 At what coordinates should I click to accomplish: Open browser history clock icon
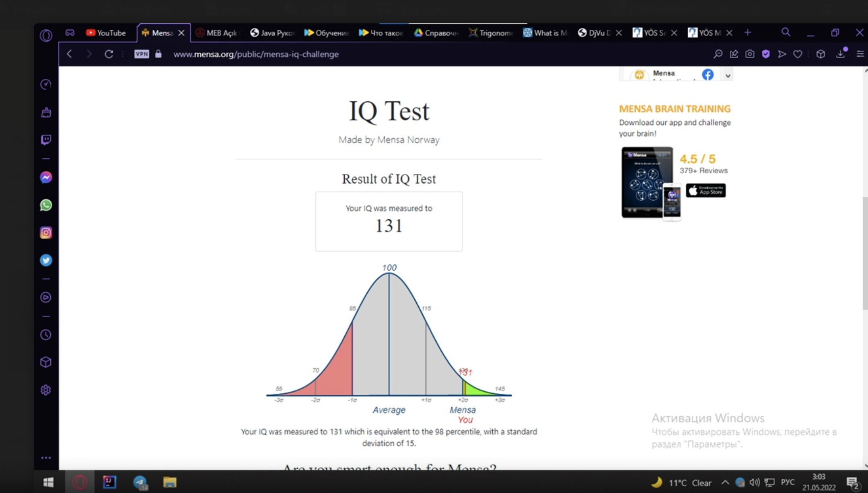[46, 335]
